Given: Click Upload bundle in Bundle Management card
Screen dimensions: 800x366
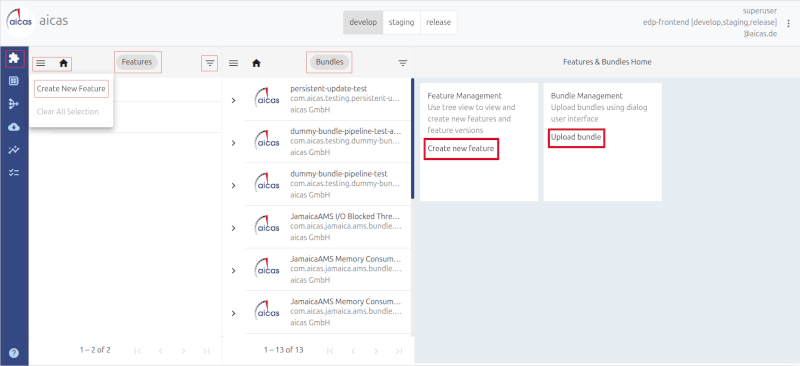Looking at the screenshot, I should click(576, 137).
